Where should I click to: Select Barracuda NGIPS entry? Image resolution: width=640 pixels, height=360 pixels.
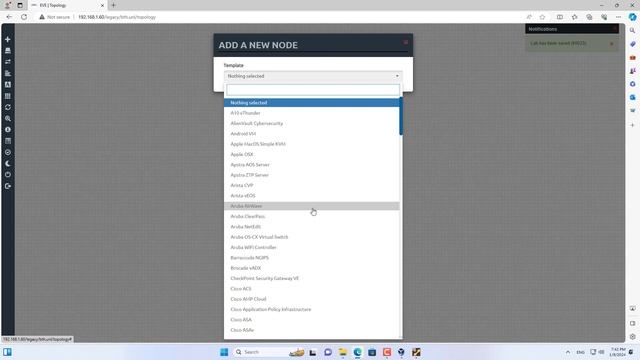point(311,258)
